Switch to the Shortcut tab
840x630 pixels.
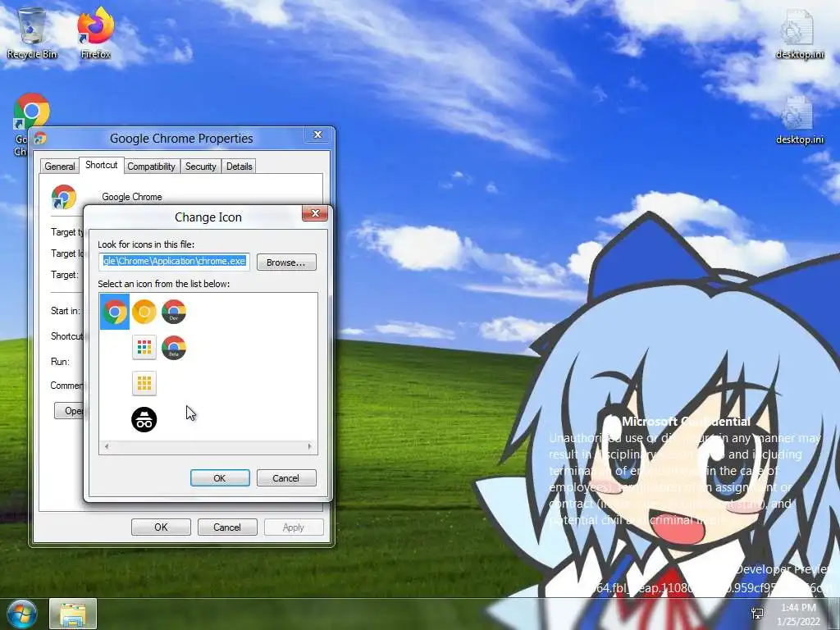101,165
